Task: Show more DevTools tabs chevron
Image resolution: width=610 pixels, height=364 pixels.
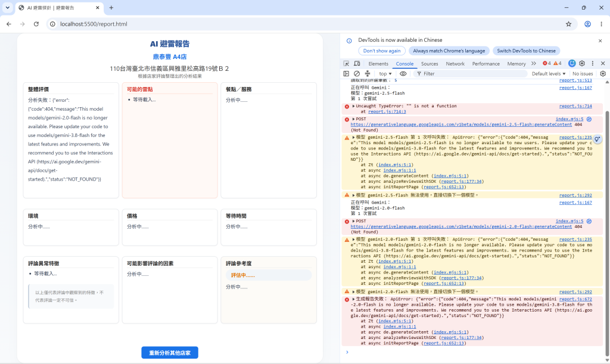Action: pos(534,63)
